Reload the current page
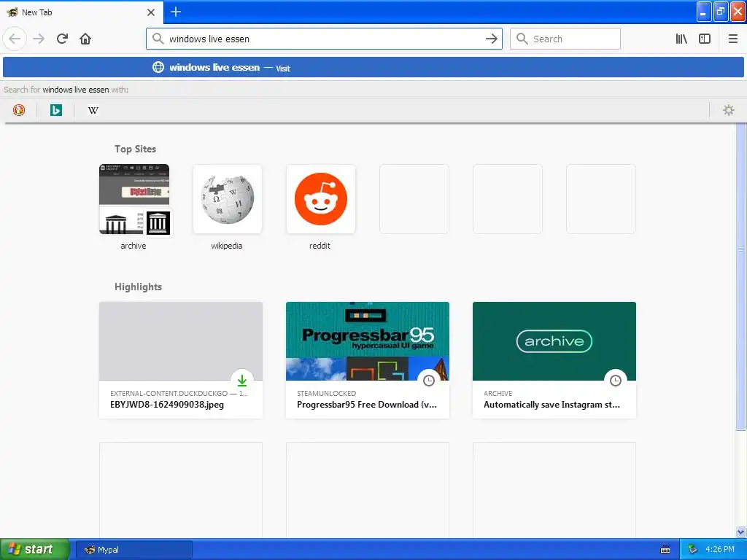 click(x=62, y=39)
